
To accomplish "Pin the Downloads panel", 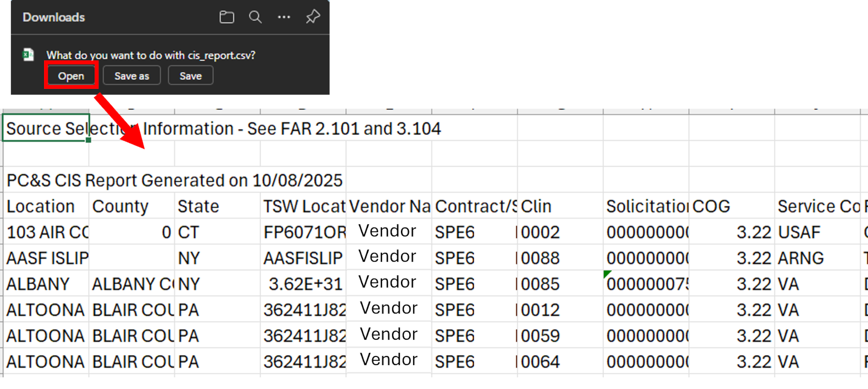I will [313, 17].
